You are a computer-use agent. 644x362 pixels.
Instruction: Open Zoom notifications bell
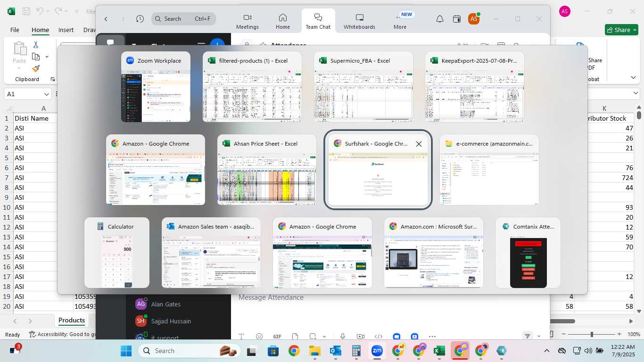click(440, 19)
